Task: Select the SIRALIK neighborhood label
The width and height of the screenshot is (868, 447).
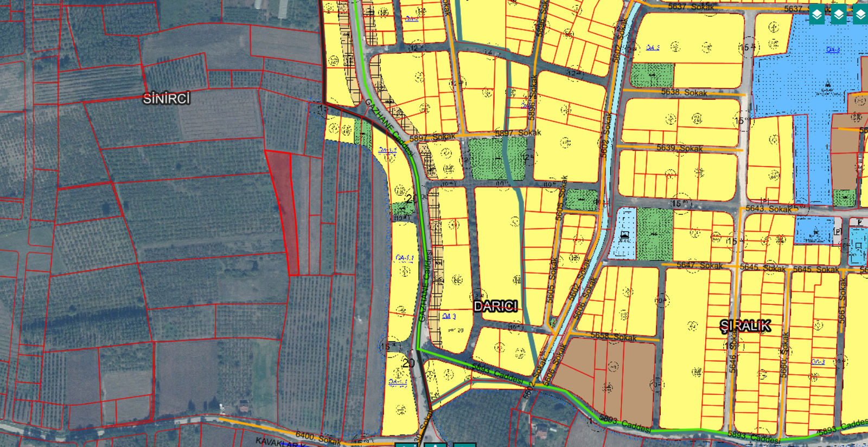Action: coord(745,326)
